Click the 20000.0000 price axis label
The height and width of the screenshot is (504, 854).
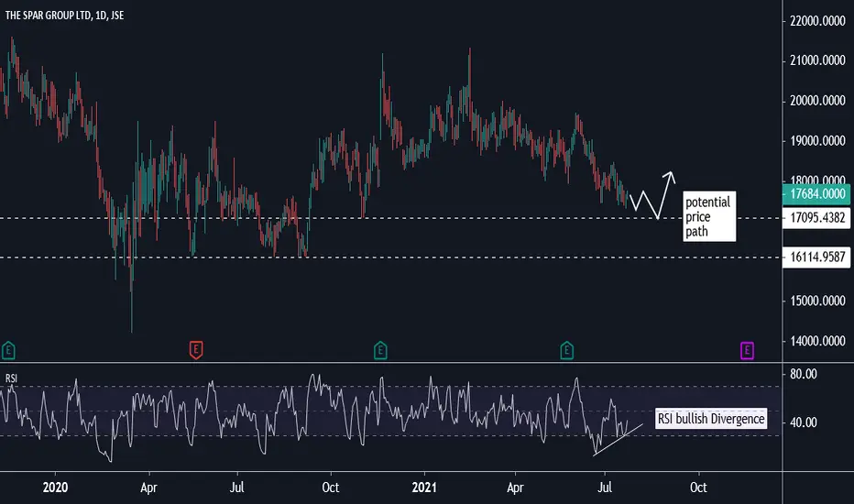(817, 101)
